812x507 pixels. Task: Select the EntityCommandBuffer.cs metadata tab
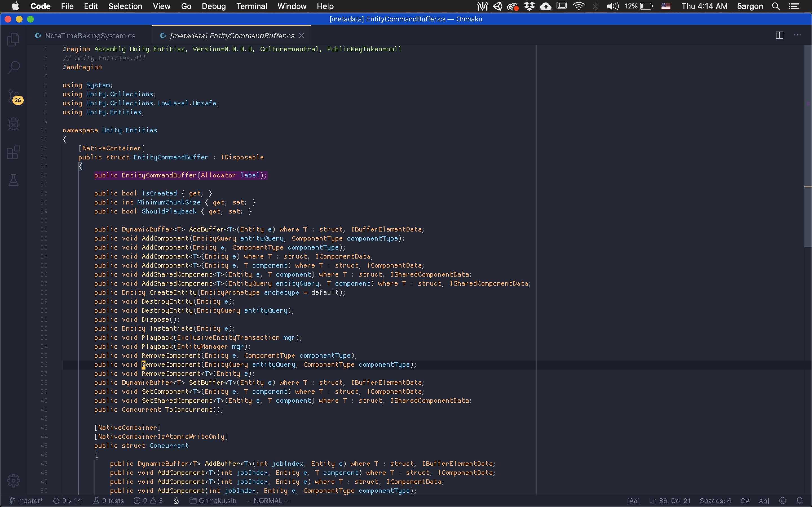click(231, 35)
